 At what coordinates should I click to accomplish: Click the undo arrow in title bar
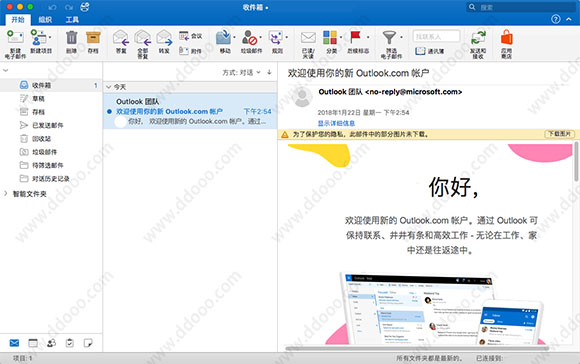pos(52,7)
